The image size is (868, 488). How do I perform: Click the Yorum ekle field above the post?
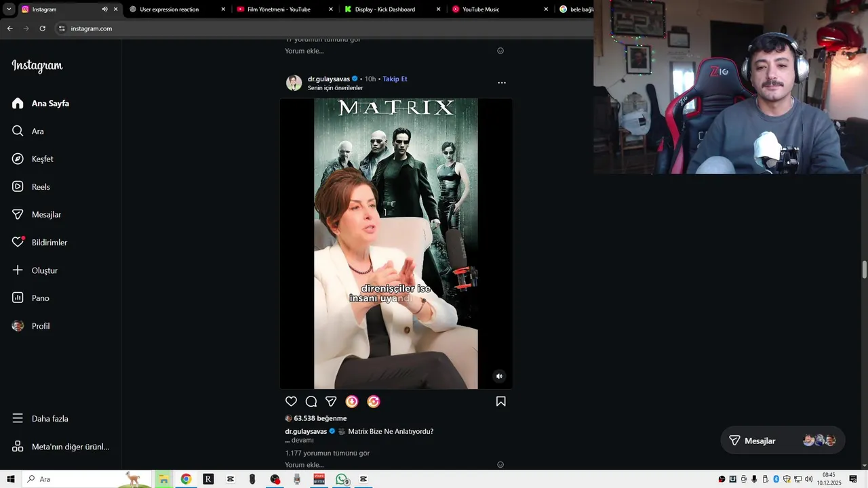point(389,51)
